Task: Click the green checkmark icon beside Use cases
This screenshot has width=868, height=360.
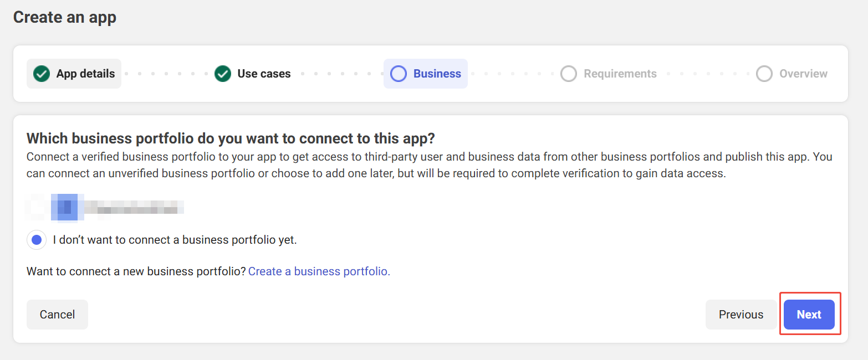Action: pyautogui.click(x=223, y=74)
